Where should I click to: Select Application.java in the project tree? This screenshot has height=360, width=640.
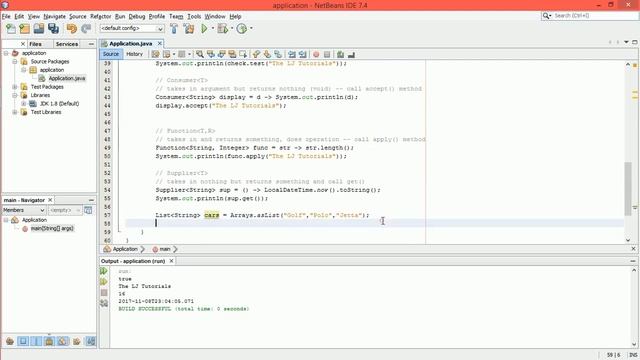coord(67,78)
